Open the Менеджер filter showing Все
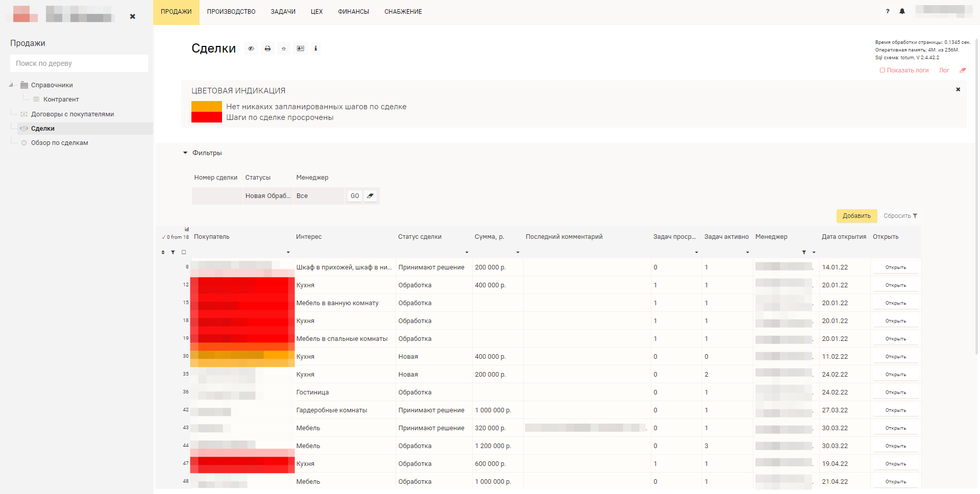This screenshot has width=980, height=494. point(319,196)
